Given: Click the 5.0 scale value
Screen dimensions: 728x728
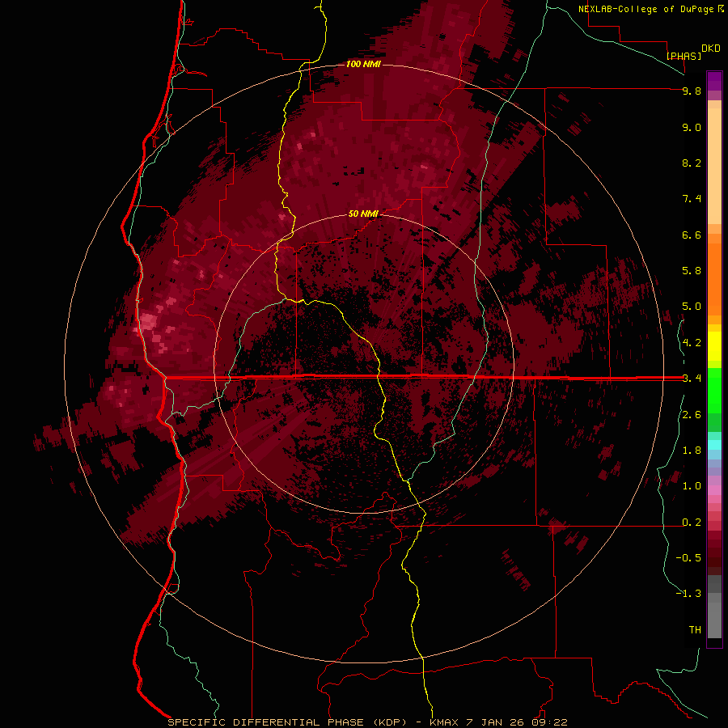Looking at the screenshot, I should (x=692, y=307).
